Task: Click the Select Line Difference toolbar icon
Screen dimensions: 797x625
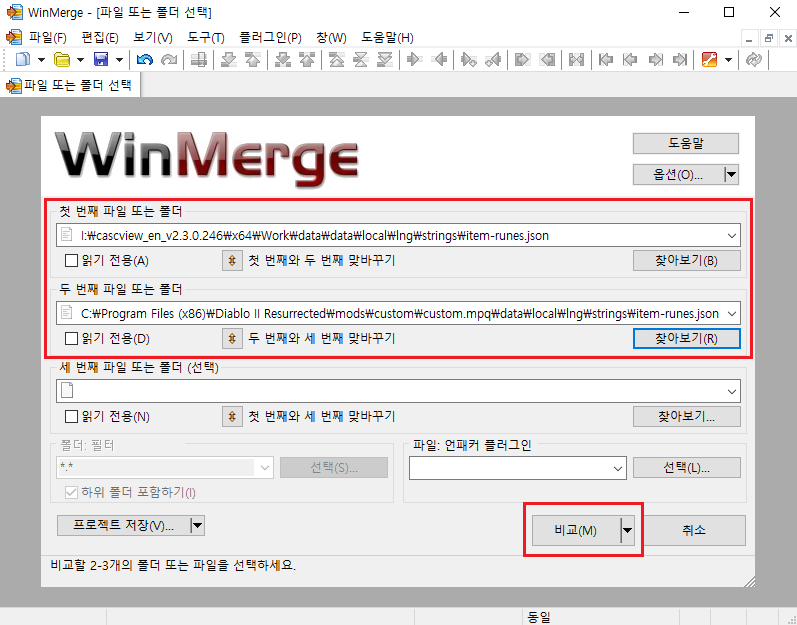Action: [x=198, y=60]
